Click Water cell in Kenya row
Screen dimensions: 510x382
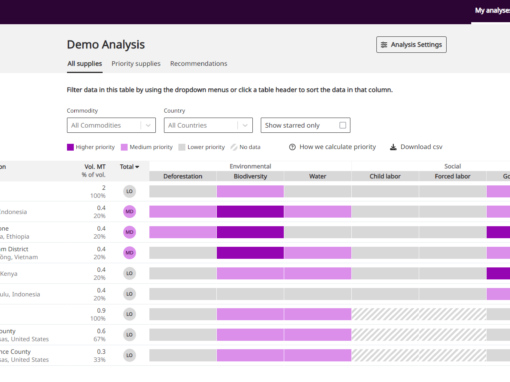tap(318, 273)
